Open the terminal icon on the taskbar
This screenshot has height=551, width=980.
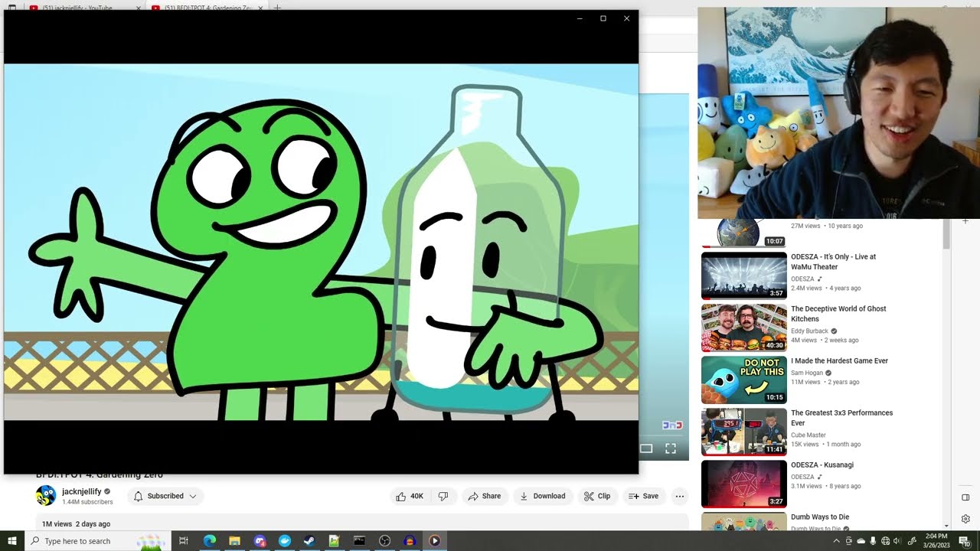pyautogui.click(x=359, y=541)
